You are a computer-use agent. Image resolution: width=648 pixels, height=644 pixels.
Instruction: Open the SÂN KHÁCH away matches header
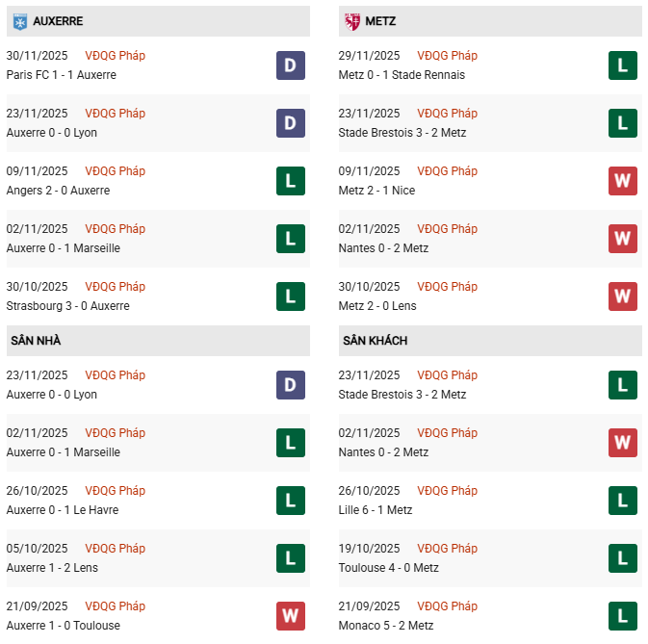374,341
